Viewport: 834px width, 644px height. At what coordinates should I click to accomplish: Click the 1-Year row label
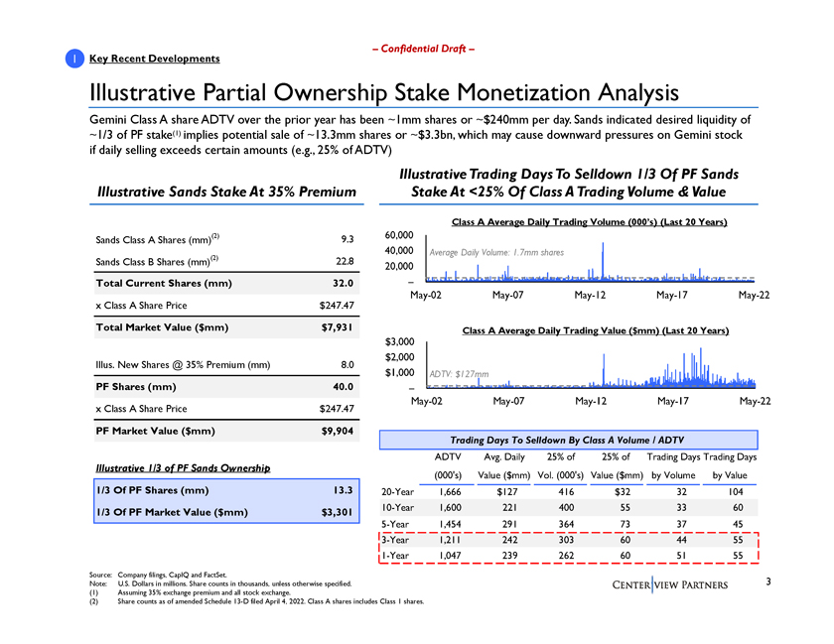click(x=395, y=556)
